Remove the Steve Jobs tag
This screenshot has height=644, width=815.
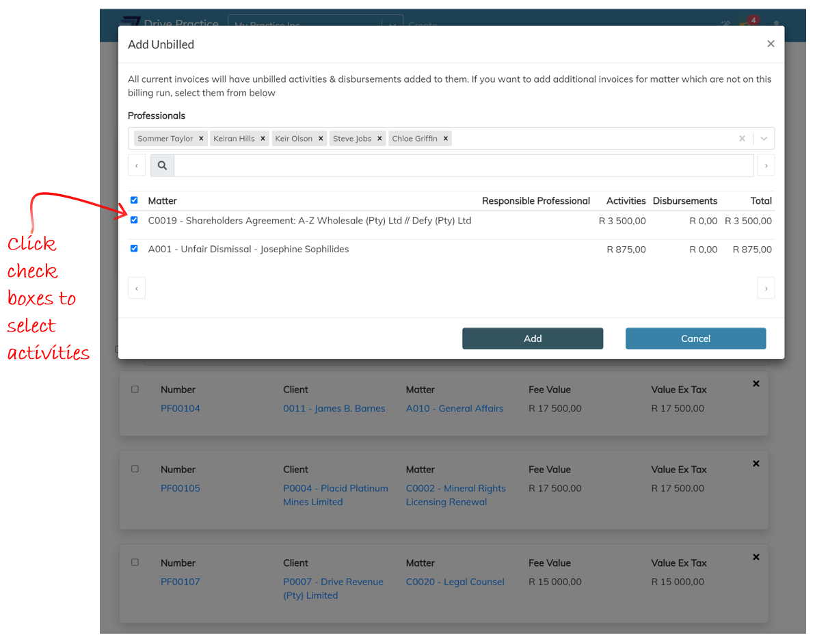click(379, 139)
